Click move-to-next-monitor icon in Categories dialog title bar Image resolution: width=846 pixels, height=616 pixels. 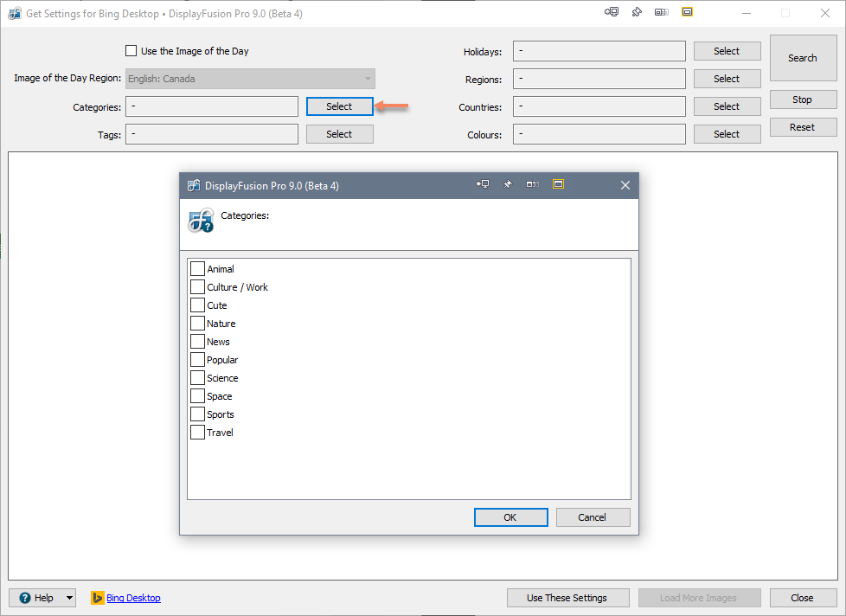coord(483,184)
